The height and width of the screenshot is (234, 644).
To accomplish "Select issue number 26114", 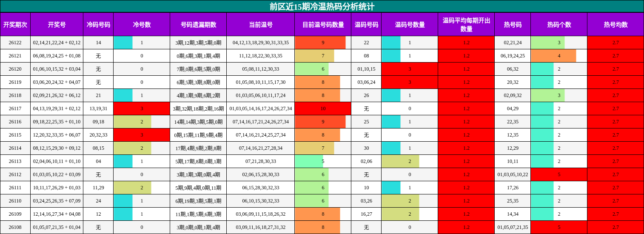I will click(15, 148).
